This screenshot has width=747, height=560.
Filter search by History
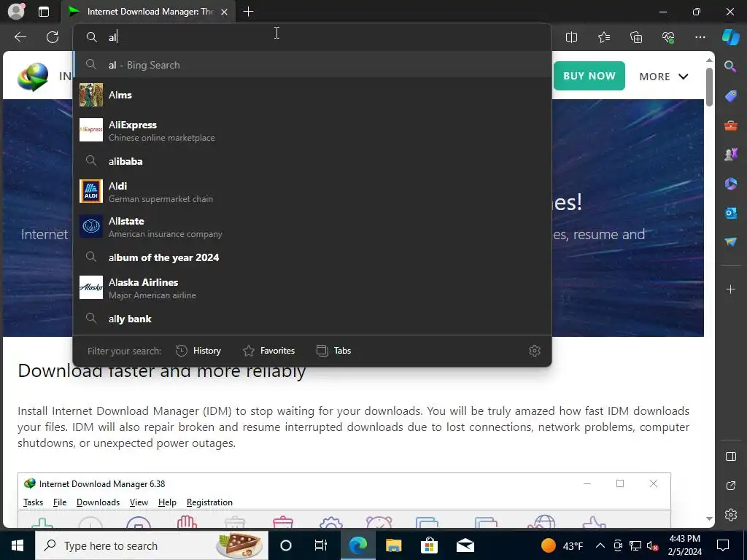coord(198,351)
